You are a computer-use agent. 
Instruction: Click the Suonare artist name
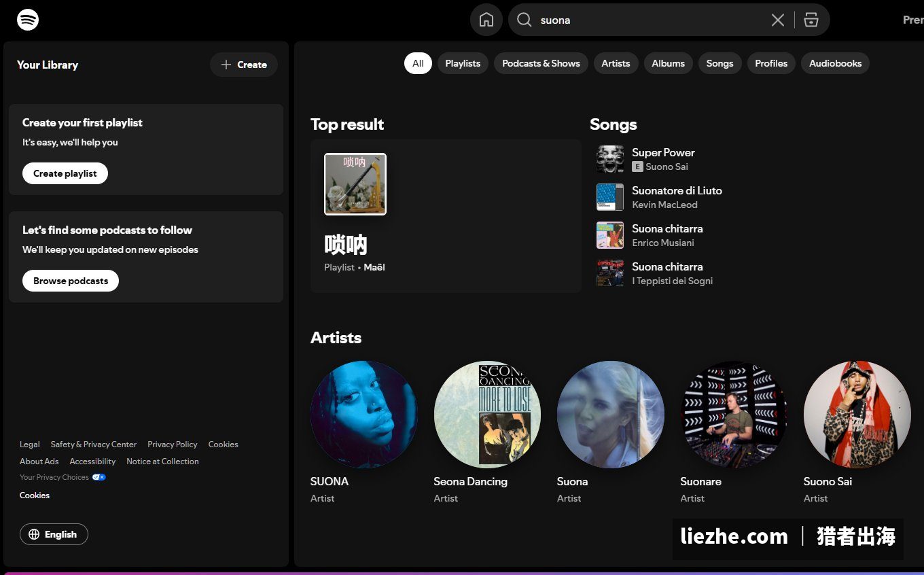coord(700,481)
